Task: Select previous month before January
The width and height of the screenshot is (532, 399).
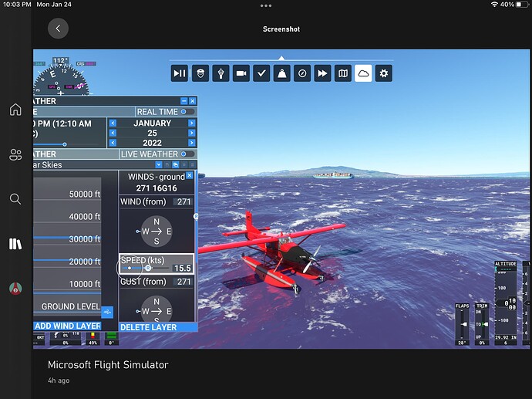Action: tap(113, 123)
